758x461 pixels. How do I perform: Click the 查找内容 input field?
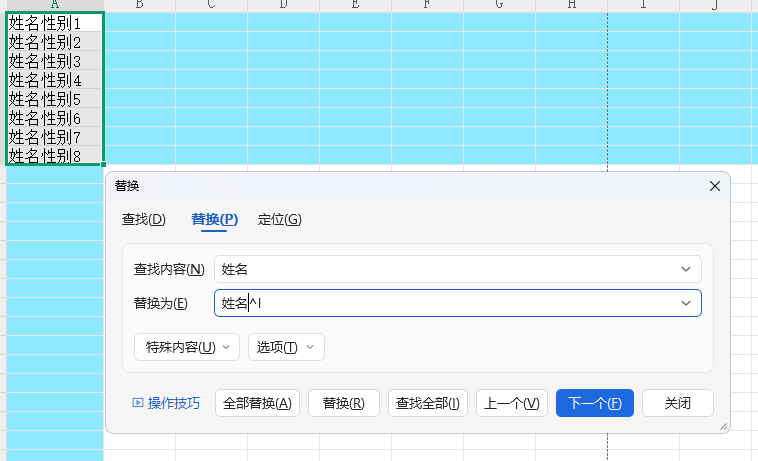[457, 269]
